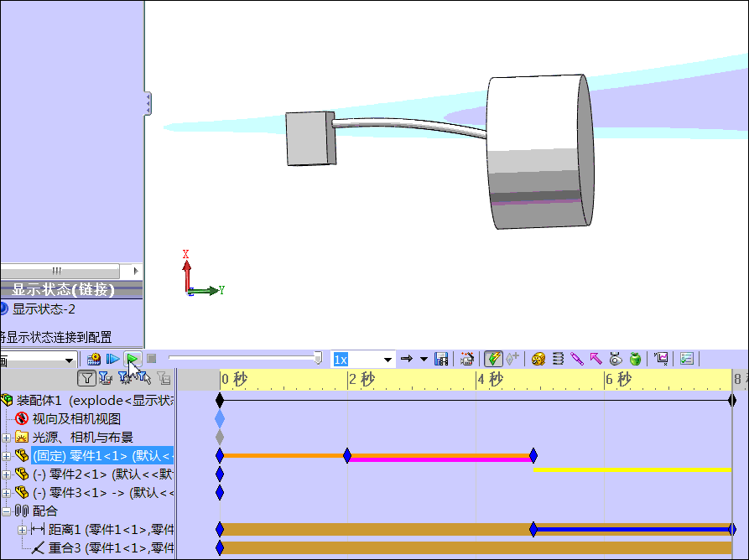This screenshot has width=749, height=560.
Task: Click the timeline zoom slider
Action: [317, 357]
